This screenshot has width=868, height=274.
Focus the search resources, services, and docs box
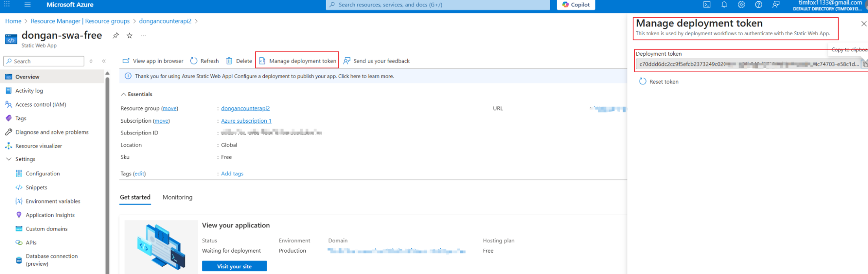(x=438, y=5)
